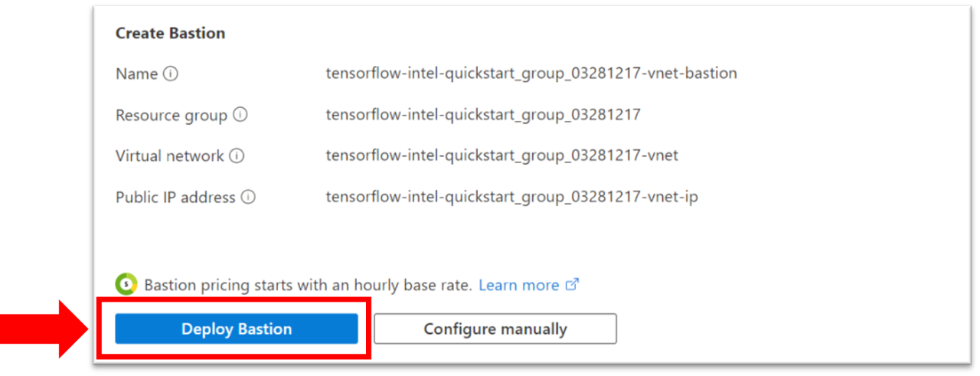This screenshot has width=980, height=376.
Task: Click the info icon next to Name
Action: [x=171, y=74]
